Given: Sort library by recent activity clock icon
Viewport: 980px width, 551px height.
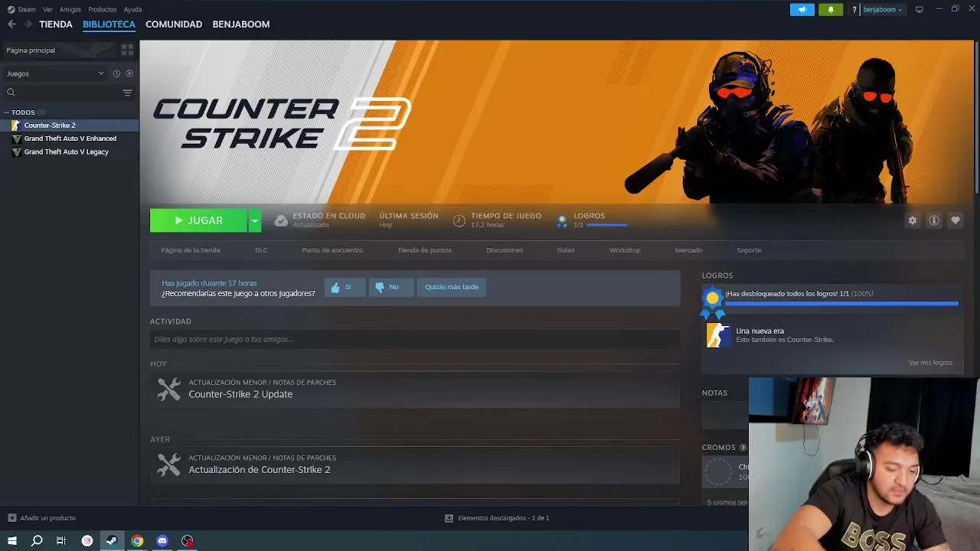Looking at the screenshot, I should (116, 73).
